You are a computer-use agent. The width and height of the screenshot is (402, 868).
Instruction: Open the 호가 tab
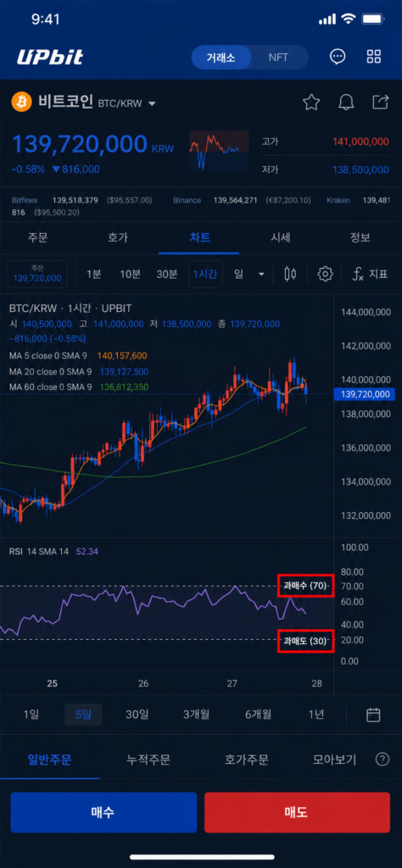tap(118, 237)
